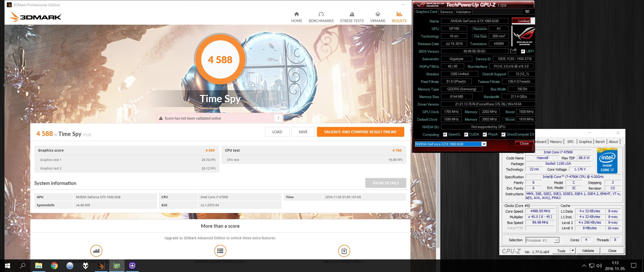The height and width of the screenshot is (272, 644).
Task: Open the Graphics tab in CPU-Z
Action: coord(585,142)
